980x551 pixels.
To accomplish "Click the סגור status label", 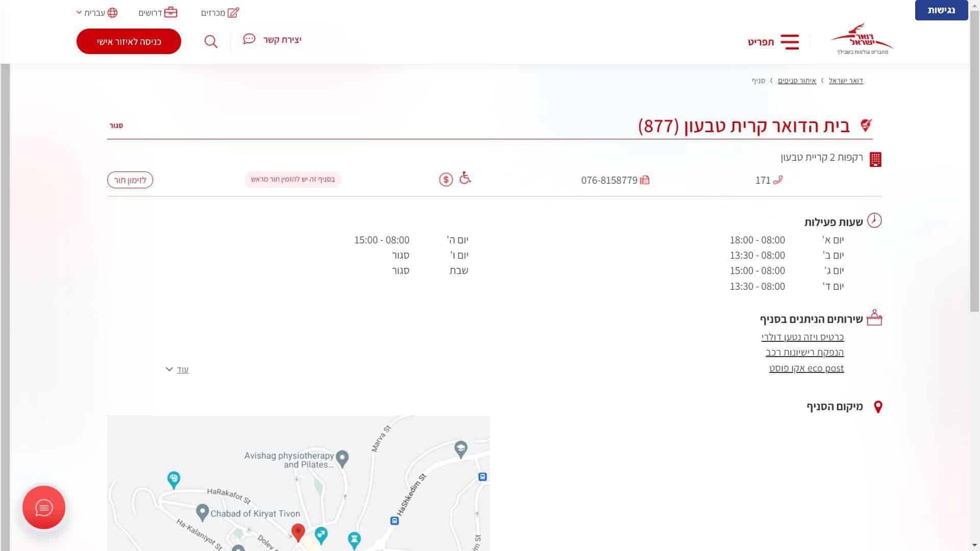I will point(116,126).
